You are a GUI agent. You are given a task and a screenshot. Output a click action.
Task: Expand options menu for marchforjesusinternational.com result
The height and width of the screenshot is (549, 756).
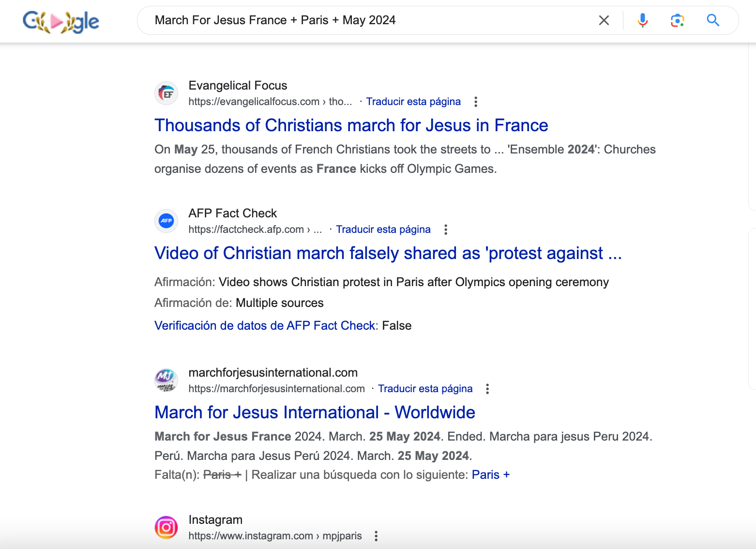tap(487, 389)
